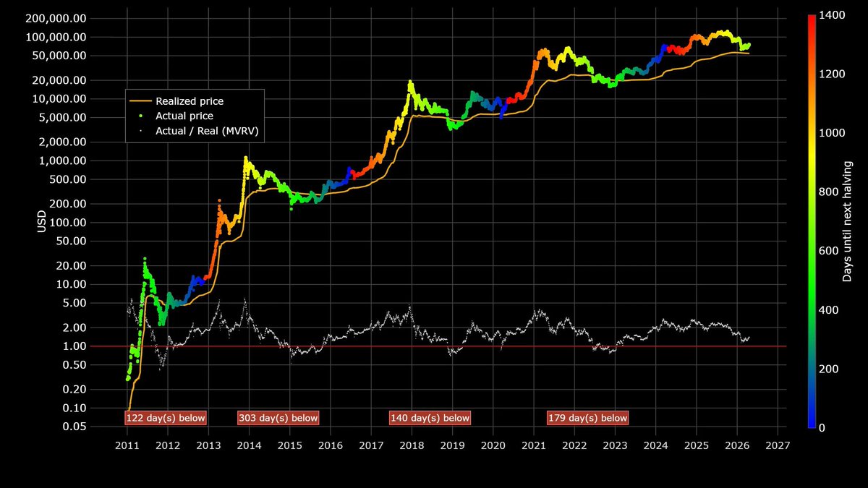Click the 2027 x-axis year label

click(779, 446)
